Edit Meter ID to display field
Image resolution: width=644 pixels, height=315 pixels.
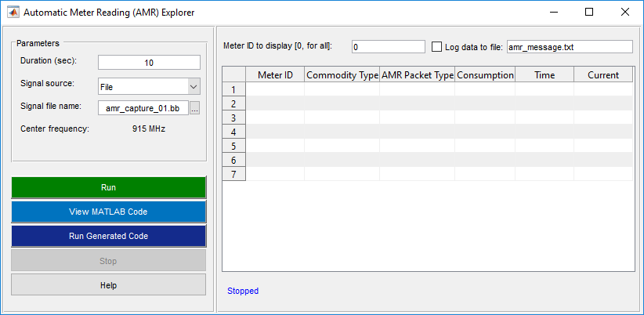(389, 47)
